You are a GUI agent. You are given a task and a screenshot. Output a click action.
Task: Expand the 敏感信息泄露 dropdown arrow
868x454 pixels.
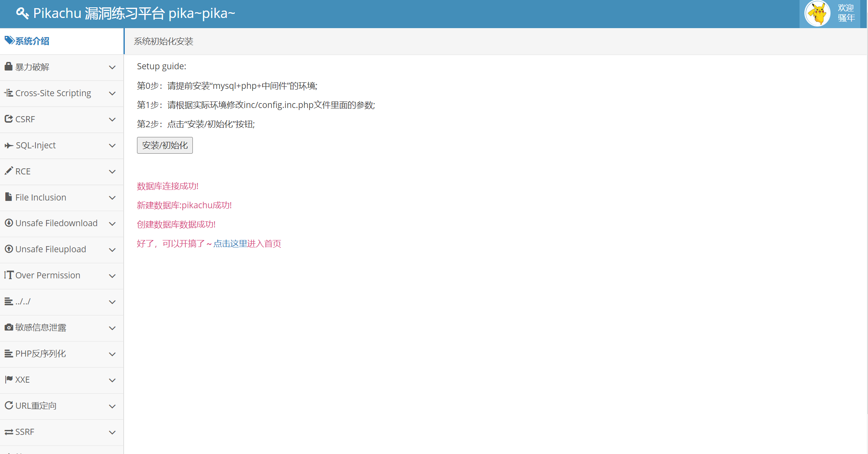pyautogui.click(x=113, y=327)
